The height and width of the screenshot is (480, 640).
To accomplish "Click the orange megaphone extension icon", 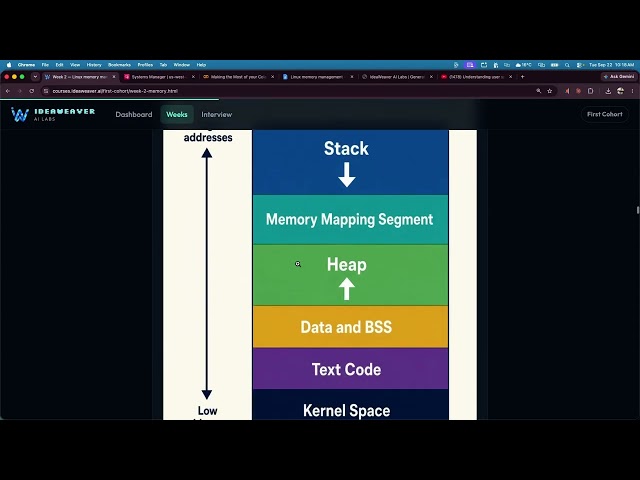I will click(567, 91).
